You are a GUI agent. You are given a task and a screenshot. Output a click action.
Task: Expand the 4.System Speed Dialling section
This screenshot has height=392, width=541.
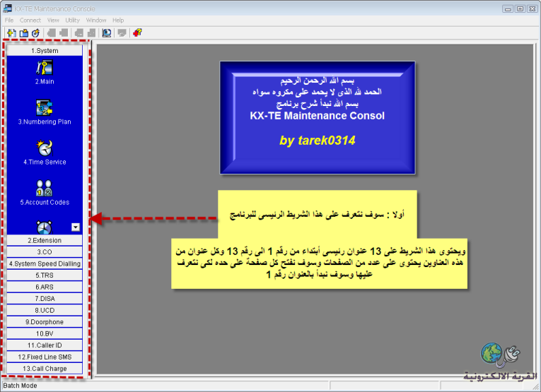click(x=45, y=264)
